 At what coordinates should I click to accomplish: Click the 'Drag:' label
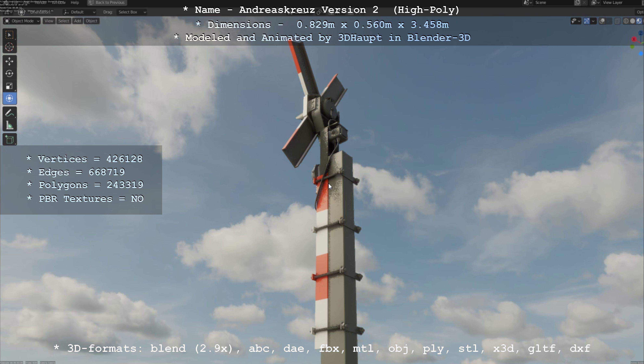[108, 12]
